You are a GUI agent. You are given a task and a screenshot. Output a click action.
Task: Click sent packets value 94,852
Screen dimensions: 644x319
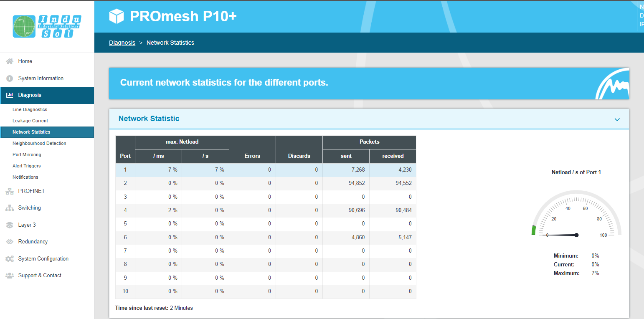point(356,183)
